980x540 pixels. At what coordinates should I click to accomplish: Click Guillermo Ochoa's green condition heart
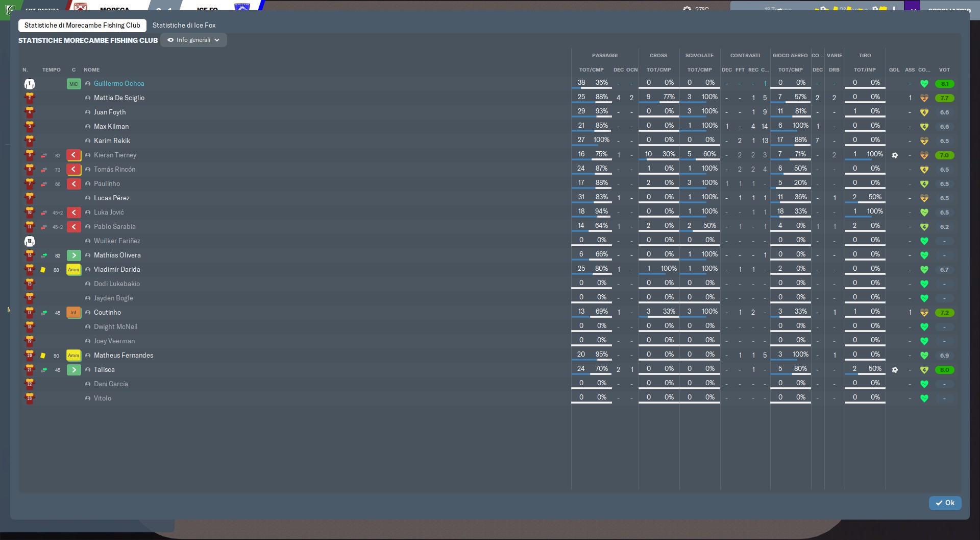924,84
